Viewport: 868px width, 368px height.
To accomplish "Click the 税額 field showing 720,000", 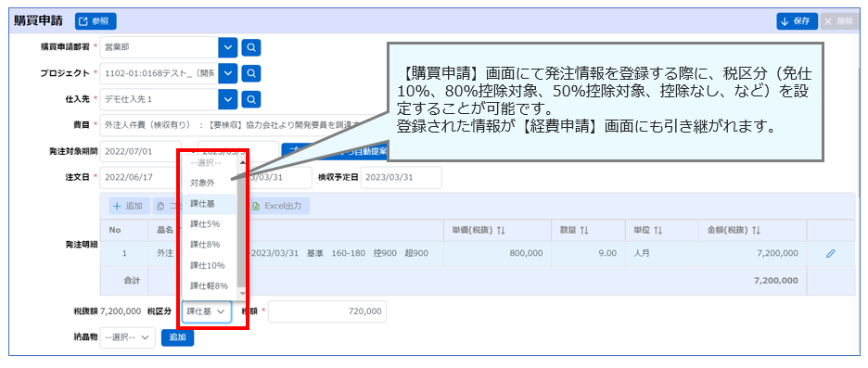I will click(x=327, y=311).
